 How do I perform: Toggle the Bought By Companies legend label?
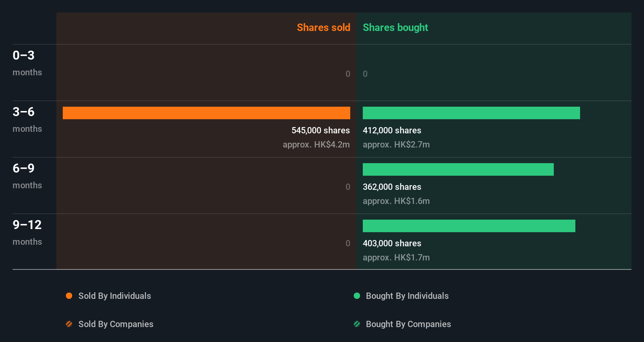[408, 324]
